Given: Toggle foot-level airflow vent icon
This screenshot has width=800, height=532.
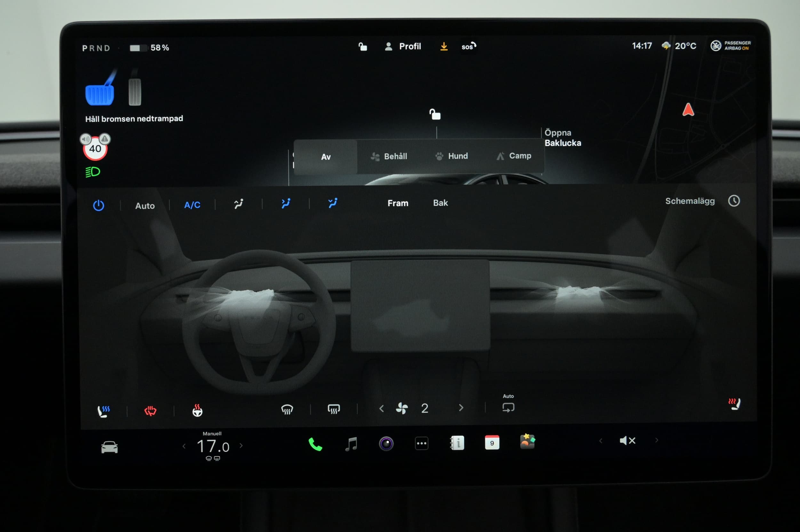Looking at the screenshot, I should coord(332,203).
